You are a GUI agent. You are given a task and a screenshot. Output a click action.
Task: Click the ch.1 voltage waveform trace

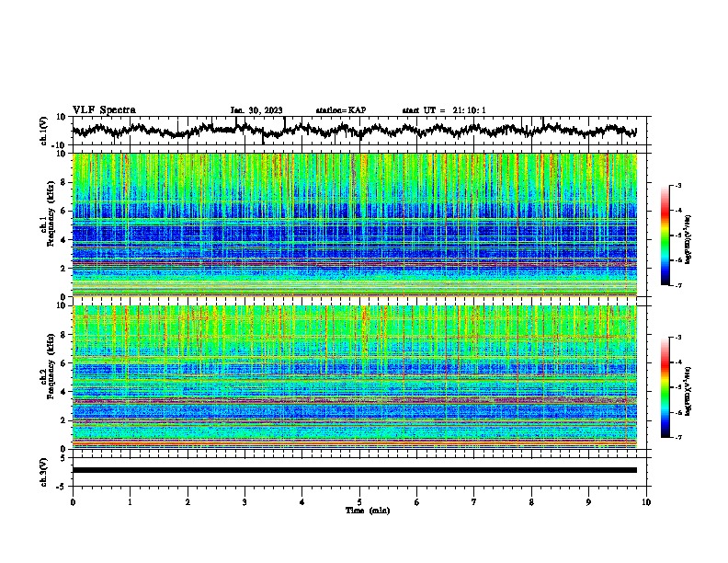pos(354,131)
